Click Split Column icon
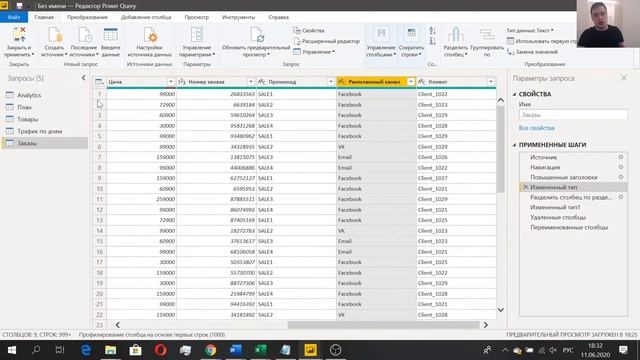Screen dimensions: 640x360 pos(456,35)
